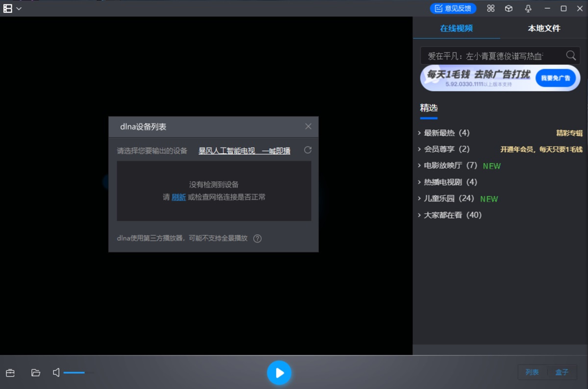Open the player logo dropdown menu top-left
This screenshot has width=588, height=389.
tap(12, 8)
